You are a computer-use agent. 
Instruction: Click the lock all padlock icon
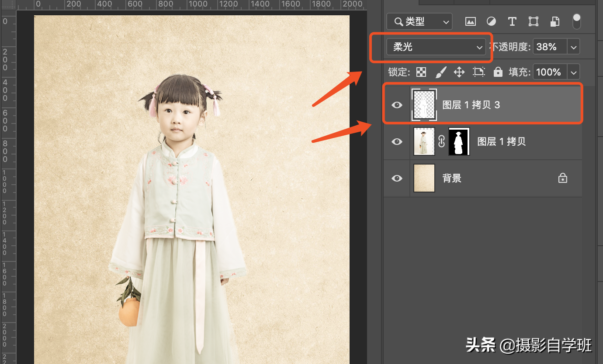click(x=498, y=72)
